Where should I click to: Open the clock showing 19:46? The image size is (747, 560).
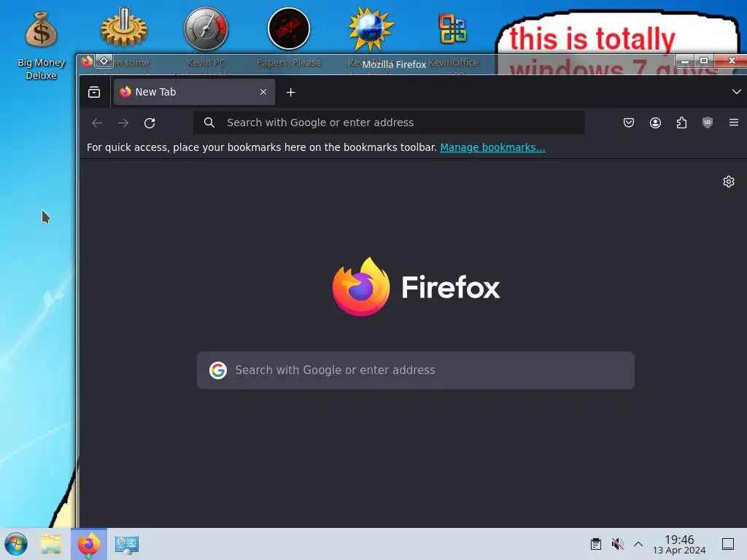679,544
